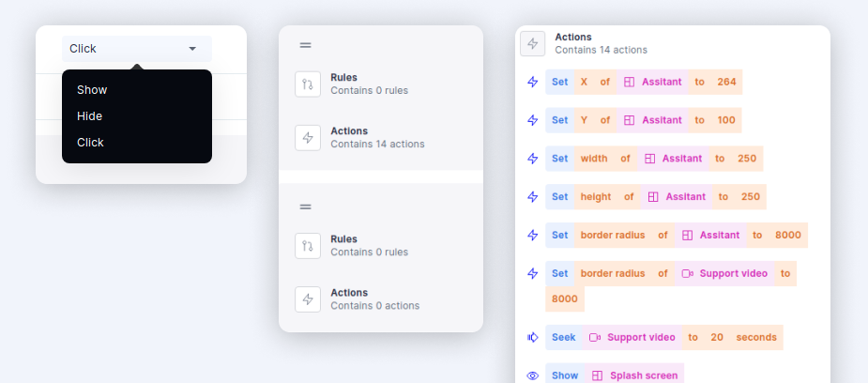Click the eye icon for Show Splash screen
The height and width of the screenshot is (383, 868).
point(533,375)
